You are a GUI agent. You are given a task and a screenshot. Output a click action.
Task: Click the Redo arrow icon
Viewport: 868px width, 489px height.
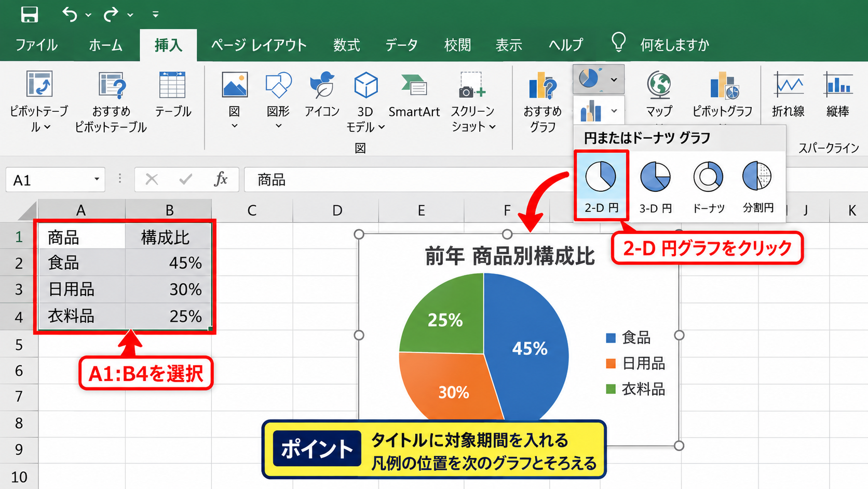pyautogui.click(x=111, y=14)
